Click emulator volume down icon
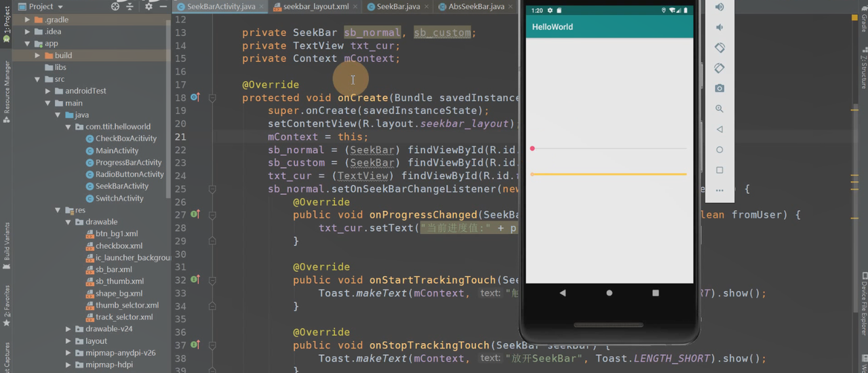Screen dimensions: 868x373 point(719,27)
